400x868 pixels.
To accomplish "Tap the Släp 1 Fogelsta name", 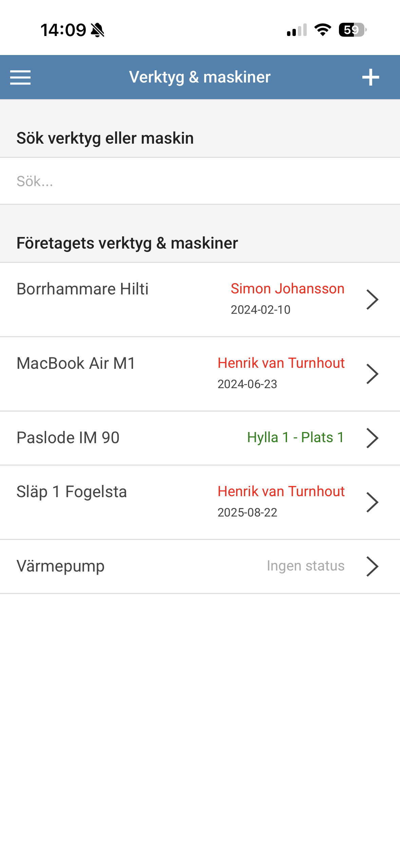I will pos(72,492).
